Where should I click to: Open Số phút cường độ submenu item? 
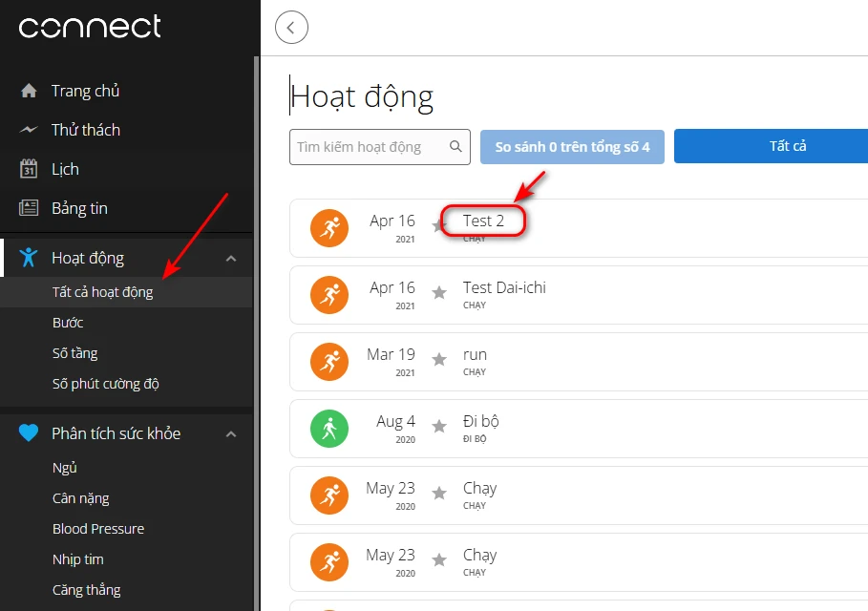(x=105, y=384)
